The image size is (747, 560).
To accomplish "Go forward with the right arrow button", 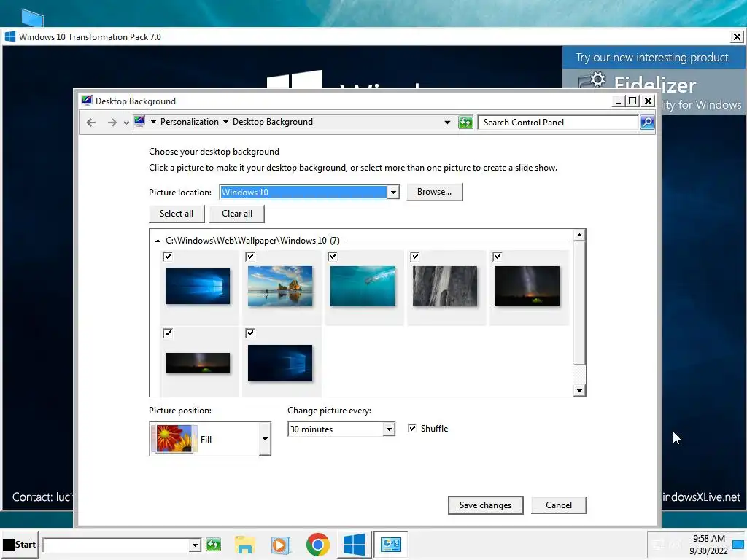I will (x=112, y=122).
